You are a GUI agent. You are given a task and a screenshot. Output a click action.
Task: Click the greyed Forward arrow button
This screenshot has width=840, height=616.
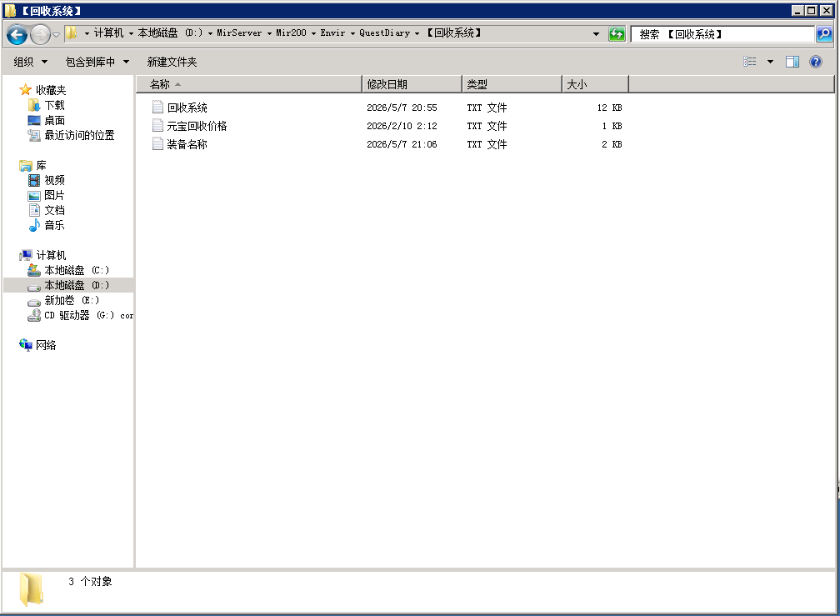(x=40, y=35)
